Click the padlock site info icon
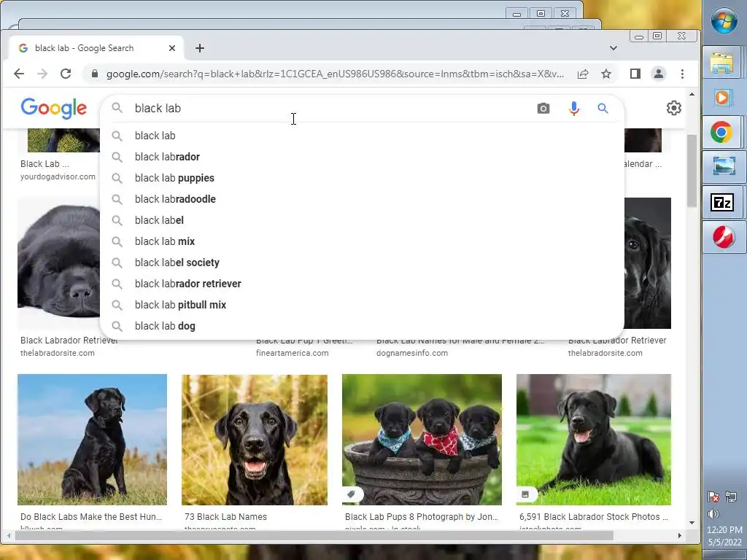The width and height of the screenshot is (747, 560). point(95,74)
